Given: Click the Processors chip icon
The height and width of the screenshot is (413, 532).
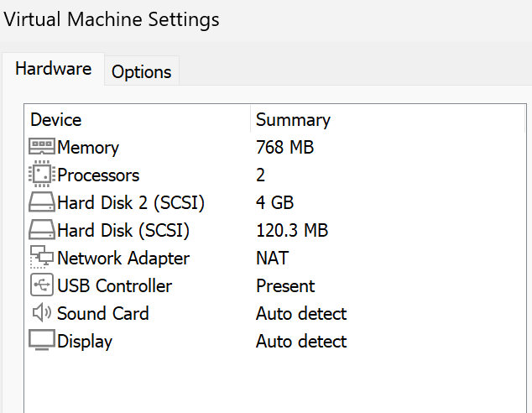Looking at the screenshot, I should (42, 175).
